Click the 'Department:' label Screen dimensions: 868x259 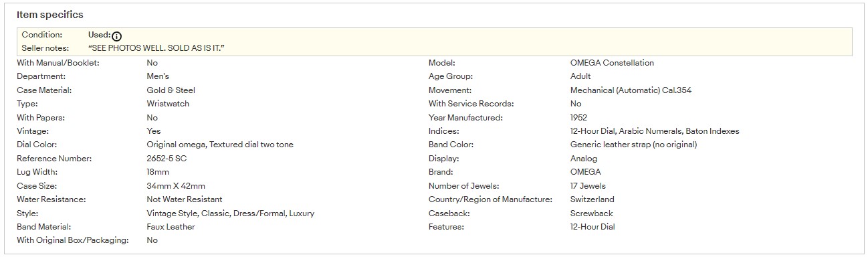tap(41, 76)
